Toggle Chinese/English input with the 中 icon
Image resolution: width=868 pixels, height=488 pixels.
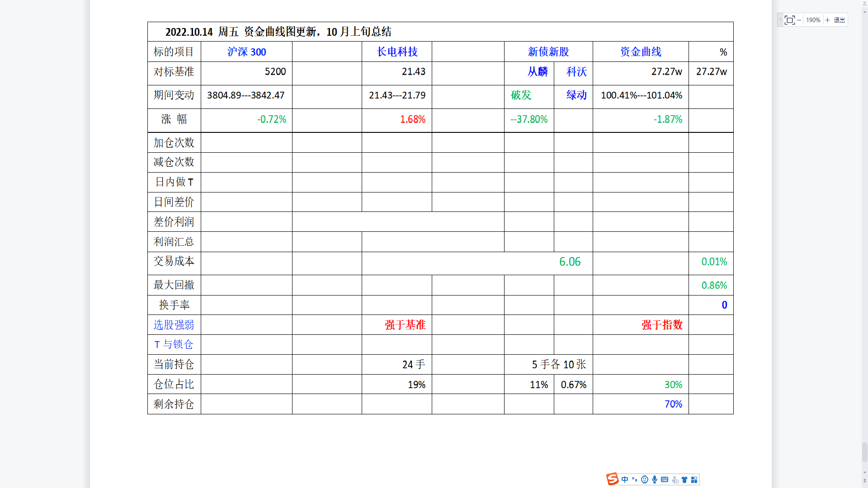tap(625, 479)
